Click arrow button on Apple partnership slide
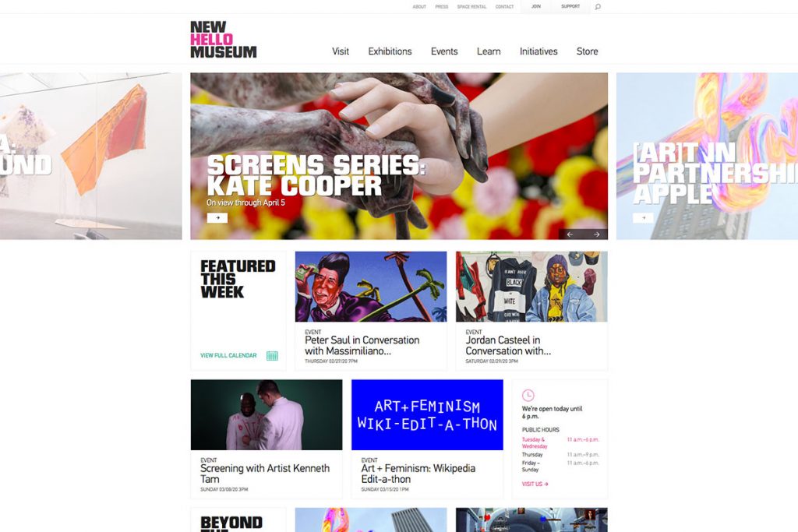Screen dimensions: 798x532 coord(643,217)
